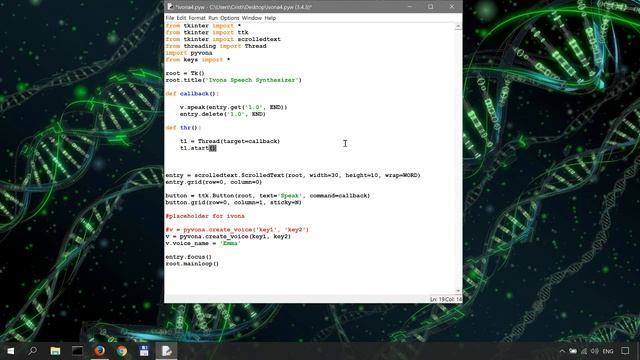Click the root.title 'Ivona Speech Synthesizer' line

click(233, 80)
